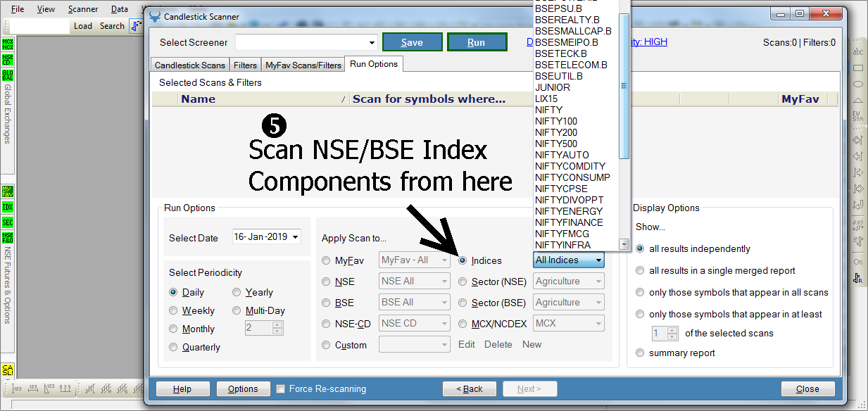Open the Scanner menu

click(83, 9)
